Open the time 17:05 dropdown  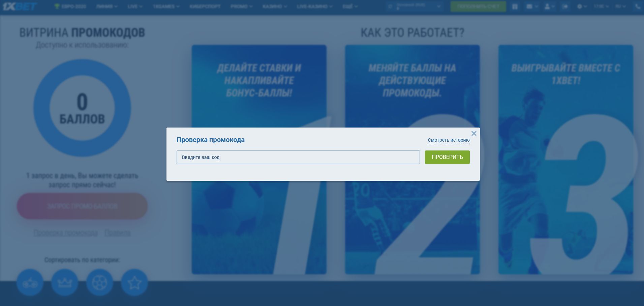(x=601, y=6)
